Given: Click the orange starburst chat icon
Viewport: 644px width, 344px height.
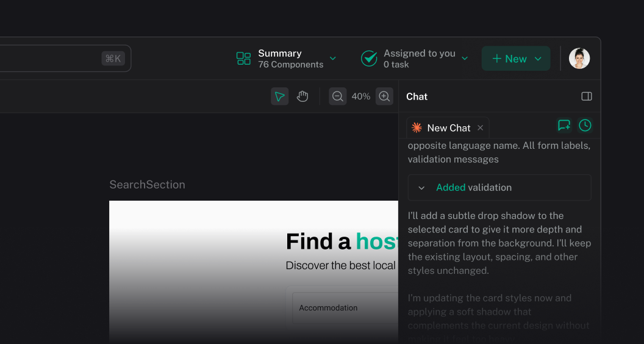Looking at the screenshot, I should [x=417, y=128].
